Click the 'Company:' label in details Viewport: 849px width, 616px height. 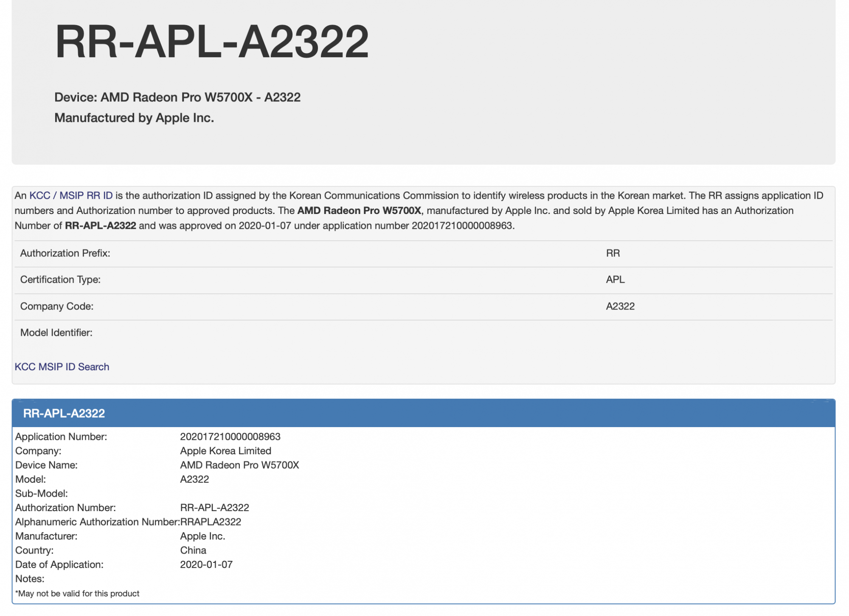(38, 451)
